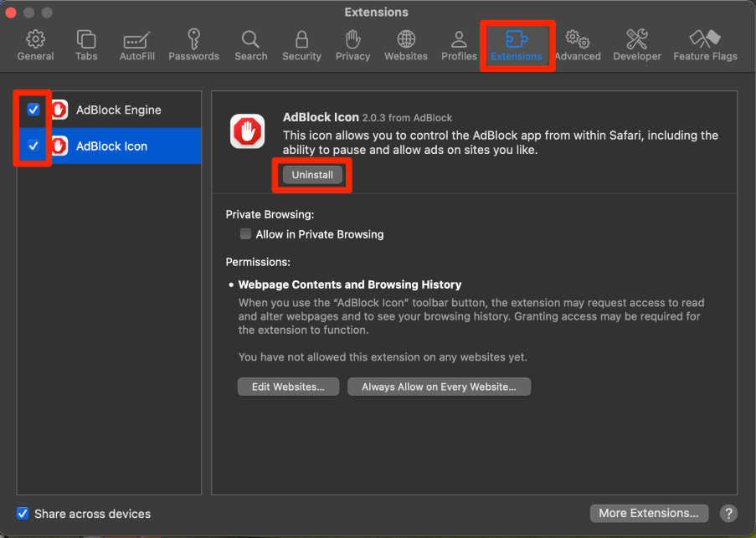Click the Permissions: label
This screenshot has width=756, height=538.
[258, 262]
